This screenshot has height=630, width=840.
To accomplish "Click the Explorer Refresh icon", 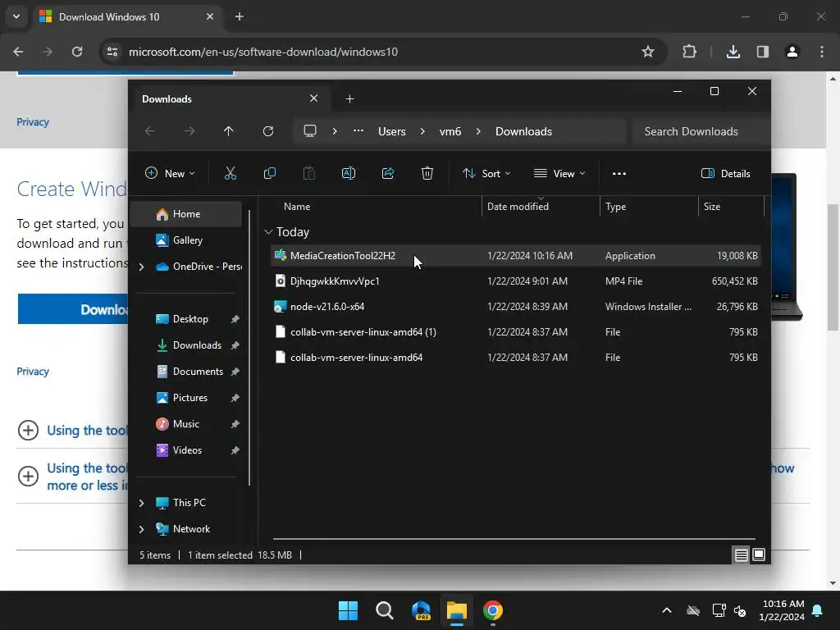I will [268, 131].
